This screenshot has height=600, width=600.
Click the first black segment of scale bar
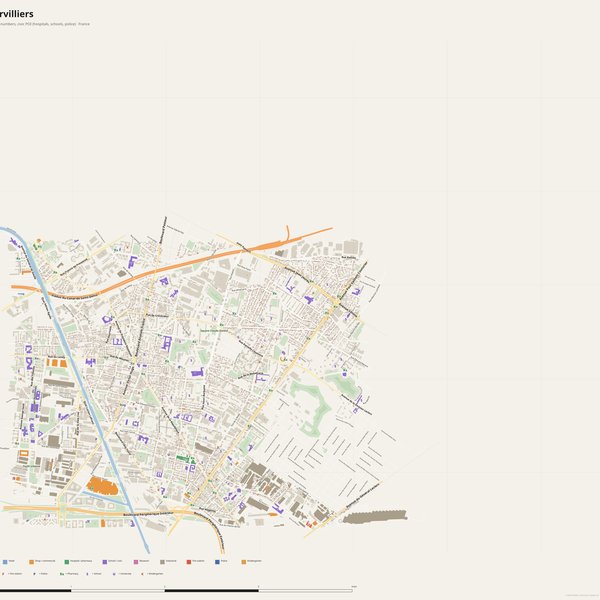pos(36,590)
